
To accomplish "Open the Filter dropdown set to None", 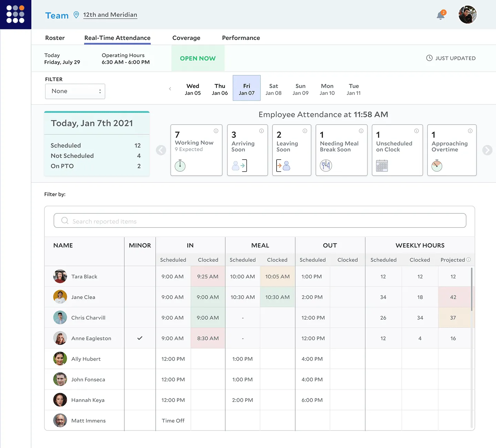I will [75, 91].
